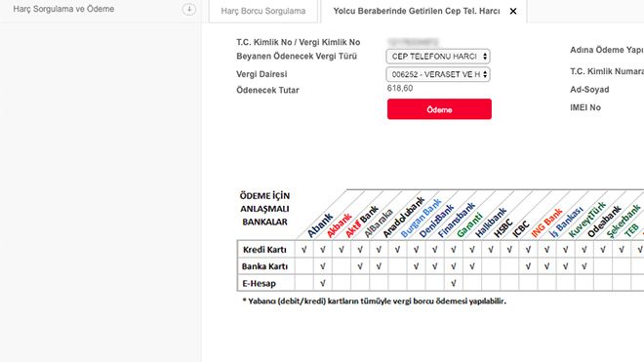Click the Abank logo in bank table
Image resolution: width=644 pixels, height=362 pixels.
320,225
